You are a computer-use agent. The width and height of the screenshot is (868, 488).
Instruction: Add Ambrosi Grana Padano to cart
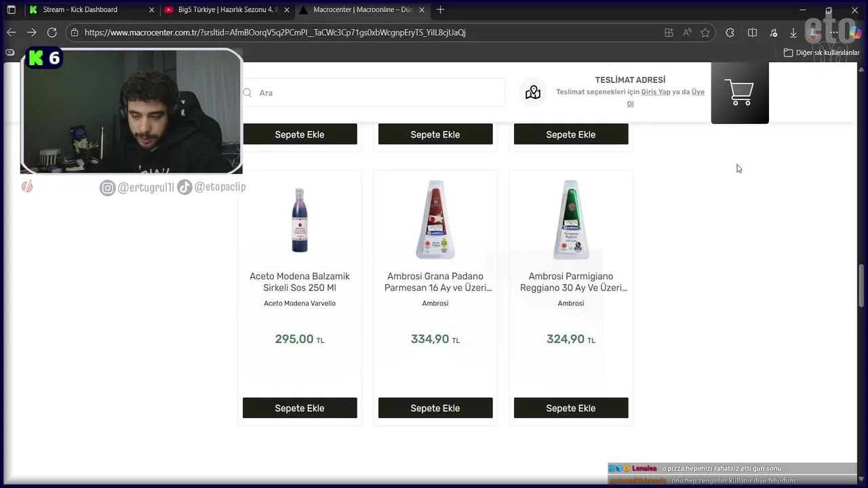point(435,408)
